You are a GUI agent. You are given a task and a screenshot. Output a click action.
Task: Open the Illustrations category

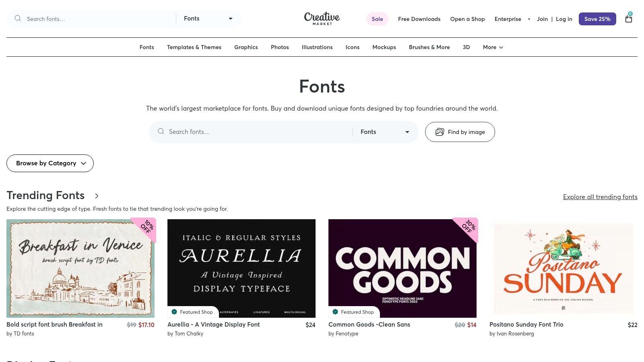coord(317,47)
